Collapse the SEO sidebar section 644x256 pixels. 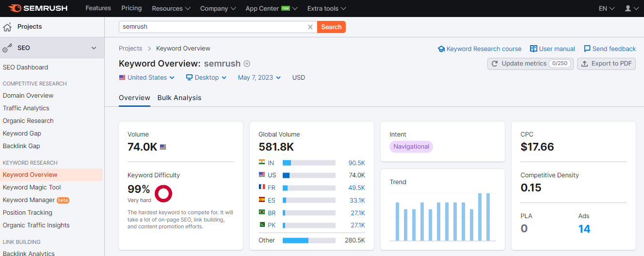[x=94, y=48]
